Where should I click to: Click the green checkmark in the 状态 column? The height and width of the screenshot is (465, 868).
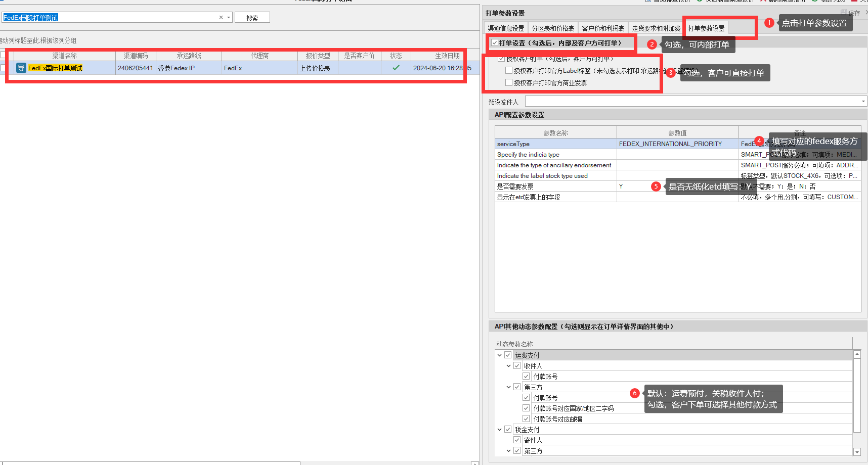(396, 68)
